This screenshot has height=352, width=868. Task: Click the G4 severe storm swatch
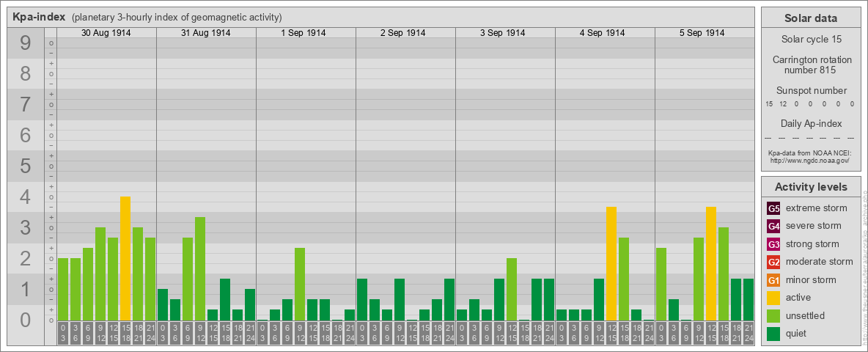(773, 226)
